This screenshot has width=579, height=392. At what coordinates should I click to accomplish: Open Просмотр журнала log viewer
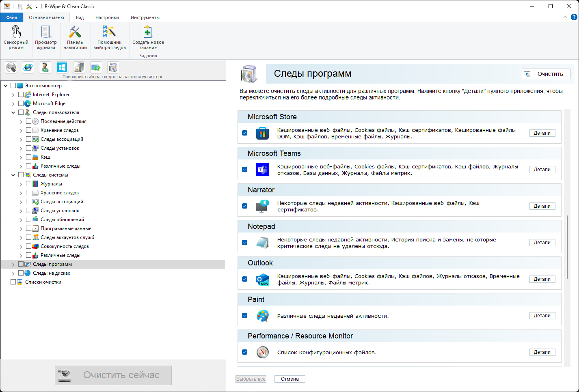[x=45, y=37]
